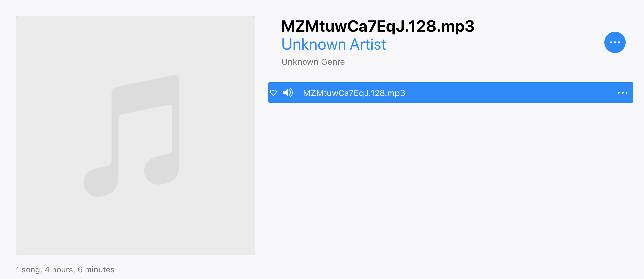644x279 pixels.
Task: Click the three-dot icon beside the album title
Action: coord(615,42)
